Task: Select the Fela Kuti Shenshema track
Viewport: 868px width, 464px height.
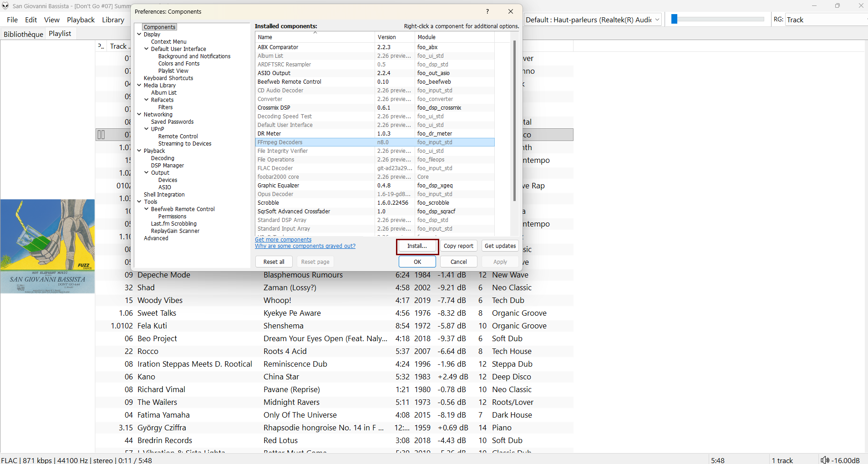Action: (x=334, y=326)
